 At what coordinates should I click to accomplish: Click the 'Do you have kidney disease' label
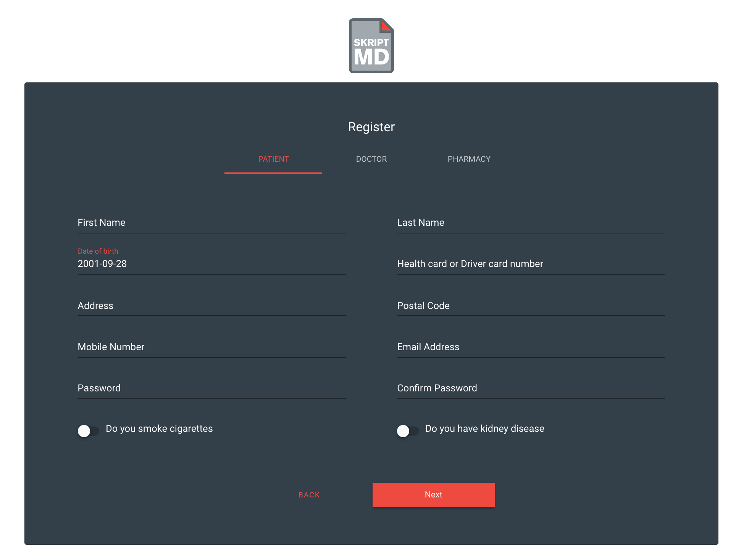[x=484, y=429]
